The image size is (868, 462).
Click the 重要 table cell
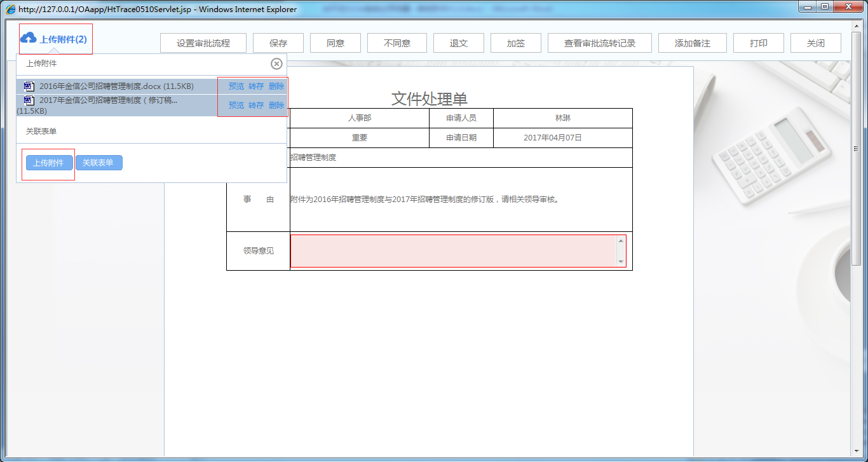click(x=360, y=138)
